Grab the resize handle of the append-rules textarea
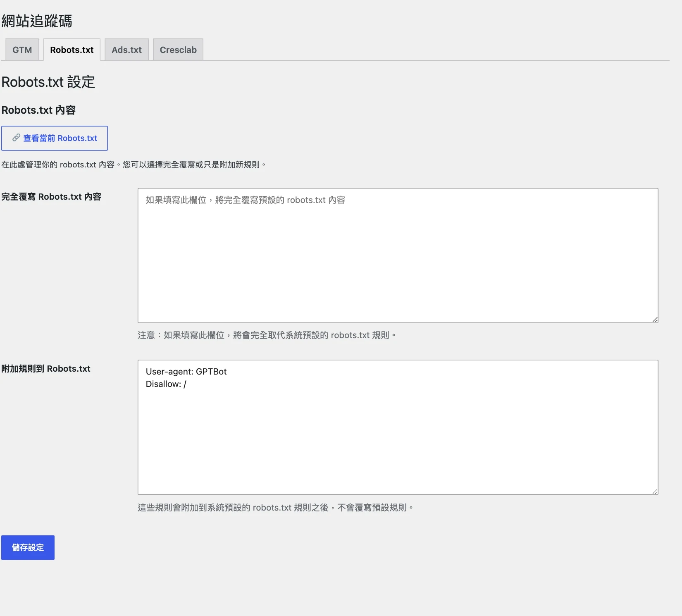 [x=655, y=491]
